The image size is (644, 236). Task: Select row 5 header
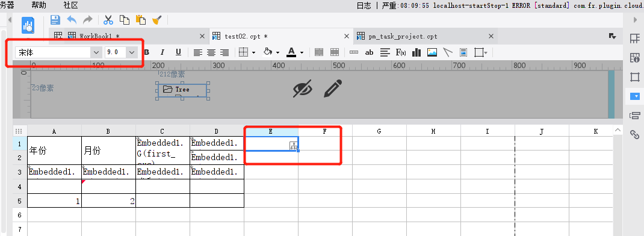pyautogui.click(x=20, y=200)
